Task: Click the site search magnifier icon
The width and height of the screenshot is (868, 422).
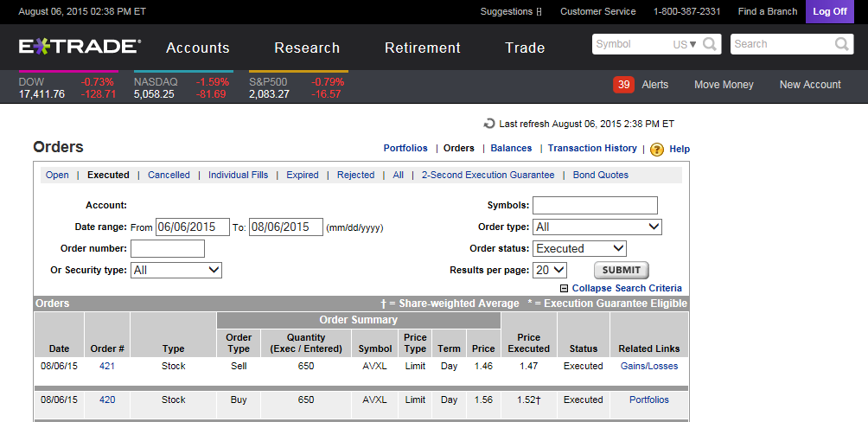Action: [842, 44]
